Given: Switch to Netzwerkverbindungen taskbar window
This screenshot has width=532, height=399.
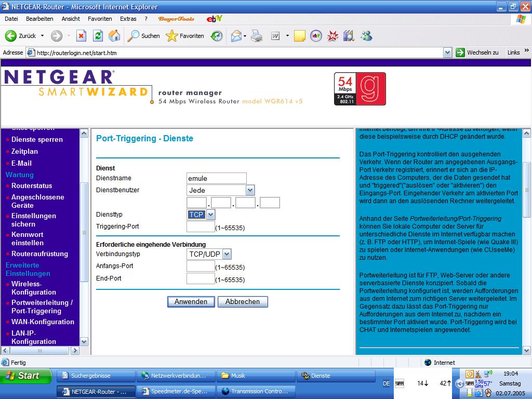Looking at the screenshot, I should (x=176, y=376).
